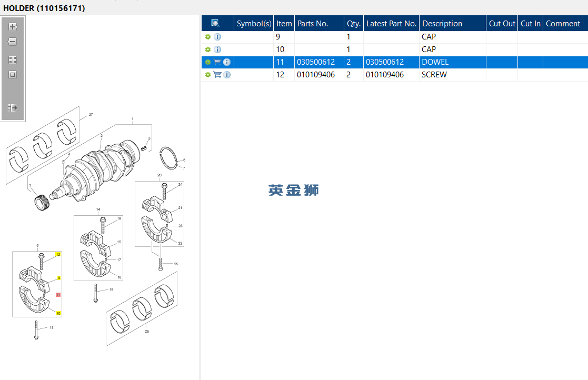The image size is (588, 380).
Task: Sort by Item column header
Action: [284, 23]
